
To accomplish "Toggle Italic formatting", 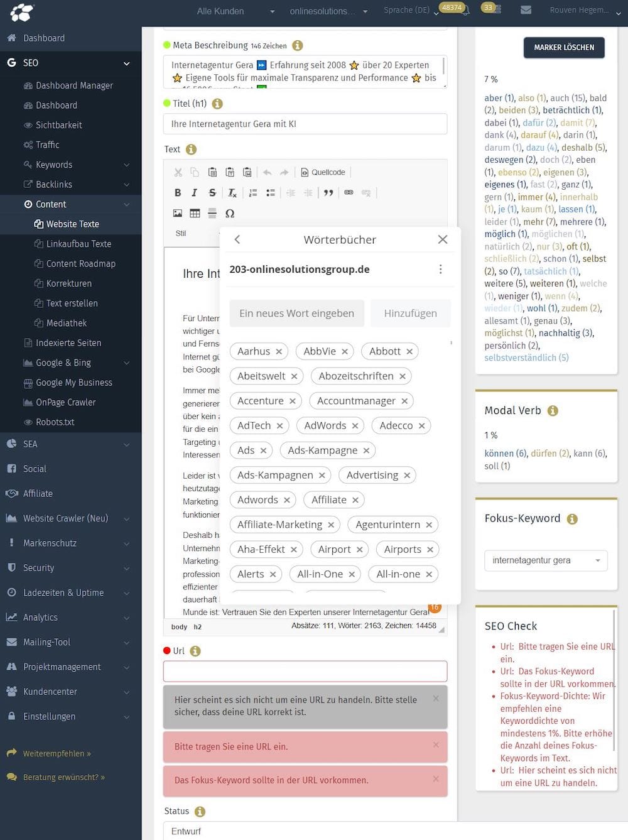I will coord(195,193).
